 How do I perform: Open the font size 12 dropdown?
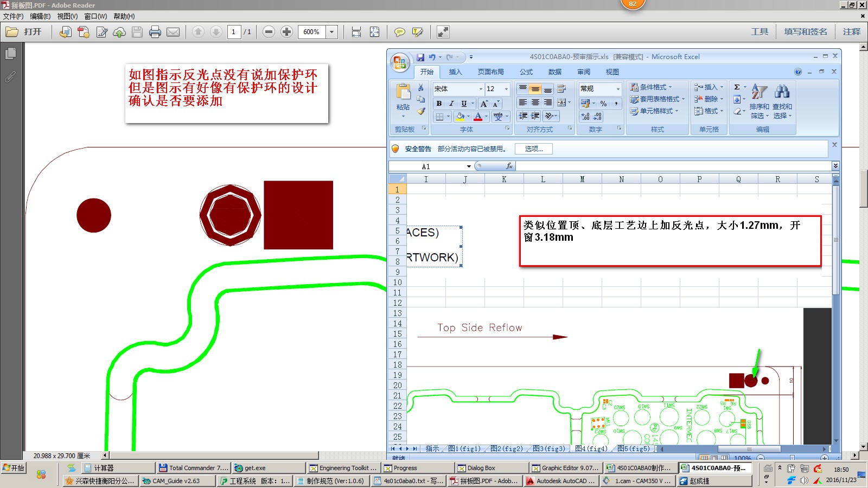(x=506, y=89)
